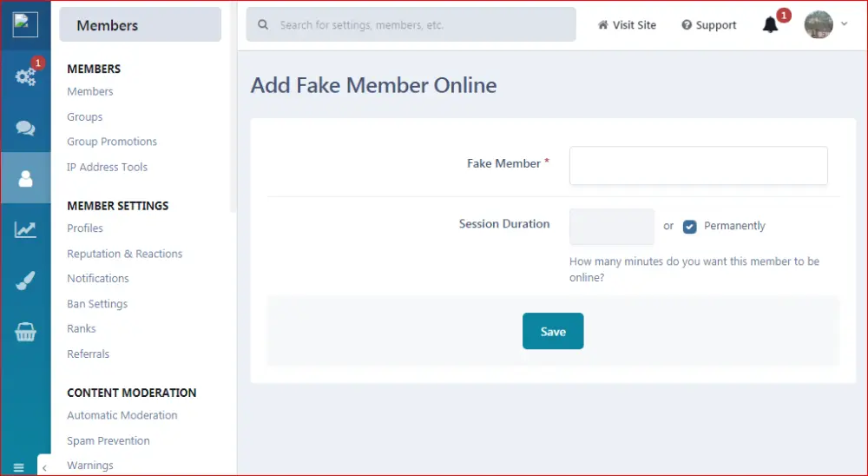Open the Community chat bubbles icon
Image resolution: width=868 pixels, height=476 pixels.
coord(25,128)
